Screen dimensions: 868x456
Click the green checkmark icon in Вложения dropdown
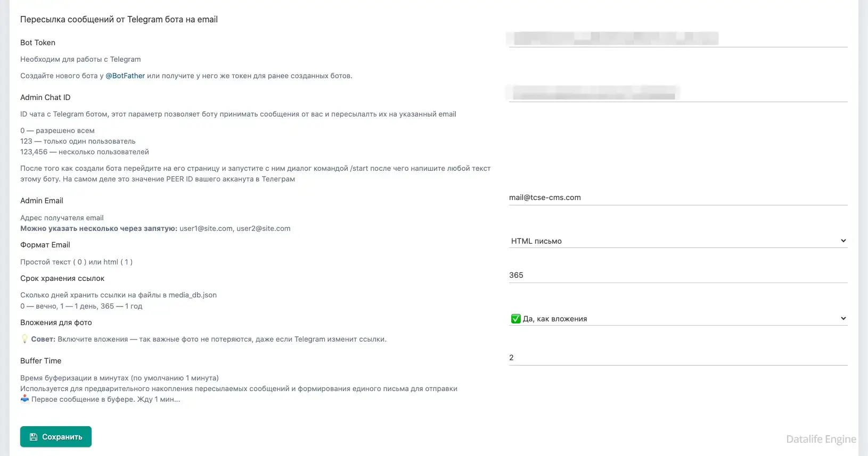point(515,319)
